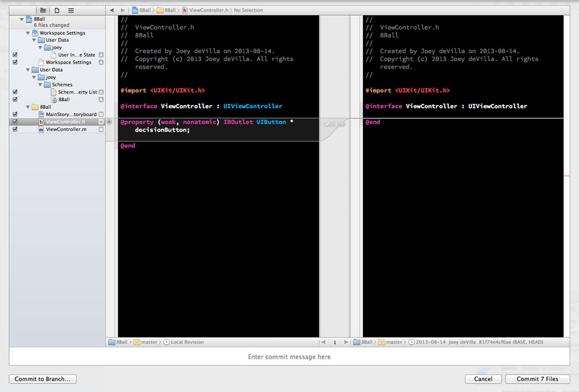Click the Local Revision clock breadcrumb
Image resolution: width=579 pixels, height=392 pixels.
click(x=184, y=342)
